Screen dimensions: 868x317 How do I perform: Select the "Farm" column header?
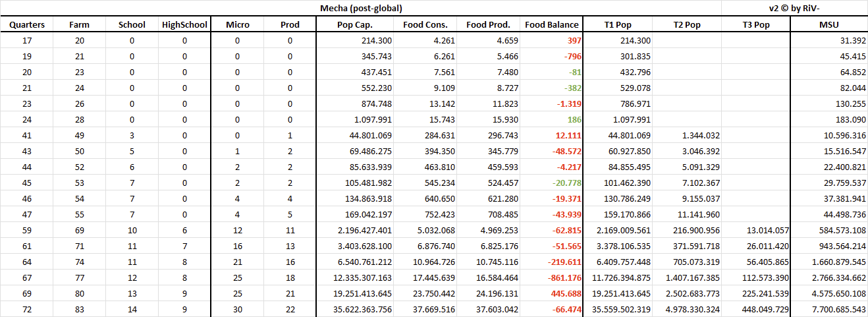(x=79, y=25)
